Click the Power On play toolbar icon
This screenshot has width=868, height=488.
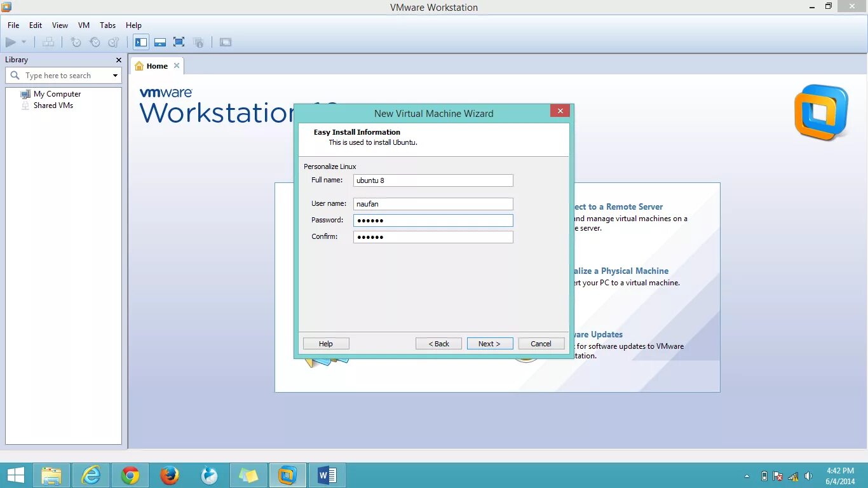(10, 43)
